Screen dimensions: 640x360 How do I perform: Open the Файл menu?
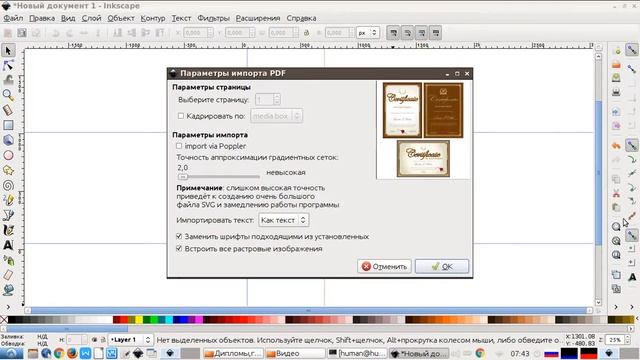click(13, 18)
